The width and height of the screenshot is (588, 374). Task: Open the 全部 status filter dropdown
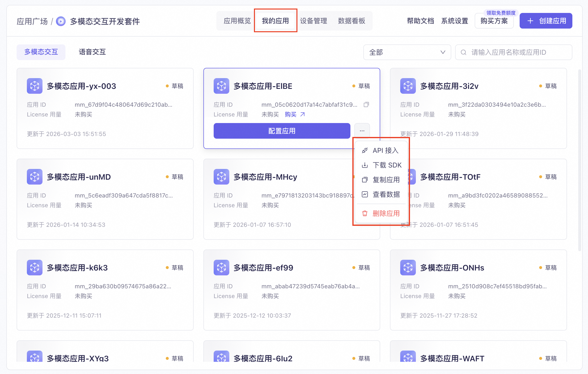pyautogui.click(x=407, y=52)
